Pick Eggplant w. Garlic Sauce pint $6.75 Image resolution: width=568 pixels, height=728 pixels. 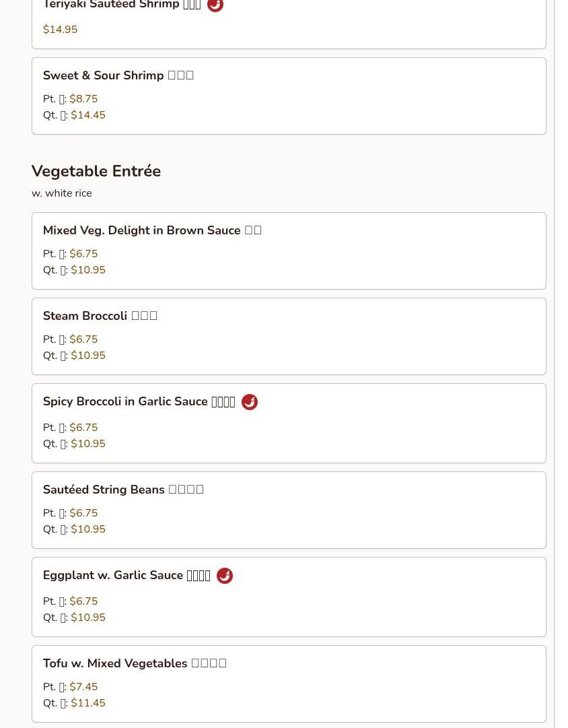click(83, 601)
